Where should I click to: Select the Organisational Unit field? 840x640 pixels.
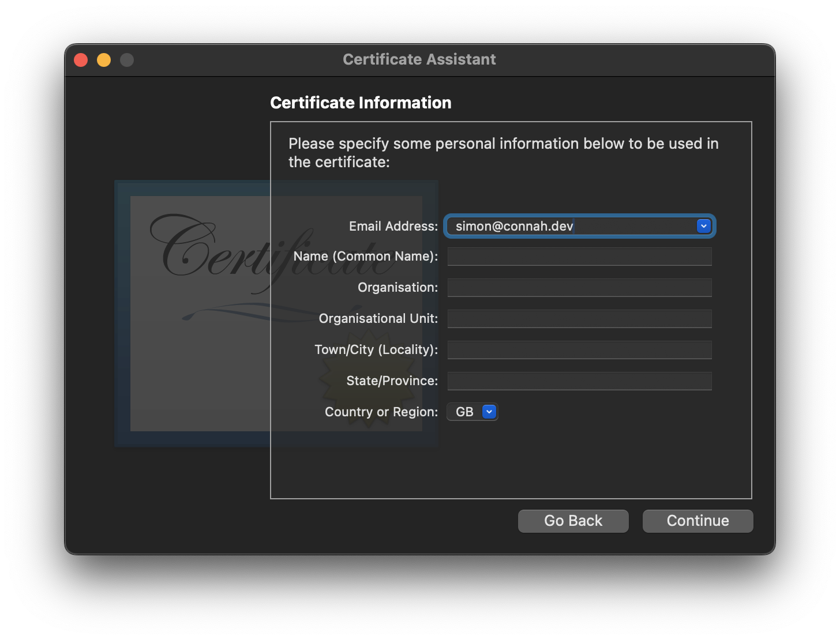(x=579, y=318)
